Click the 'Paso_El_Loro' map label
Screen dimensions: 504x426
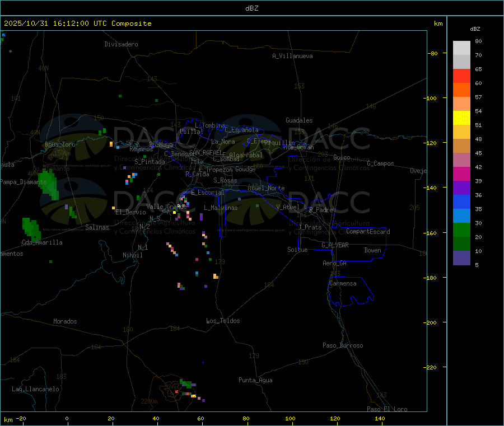pos(387,409)
